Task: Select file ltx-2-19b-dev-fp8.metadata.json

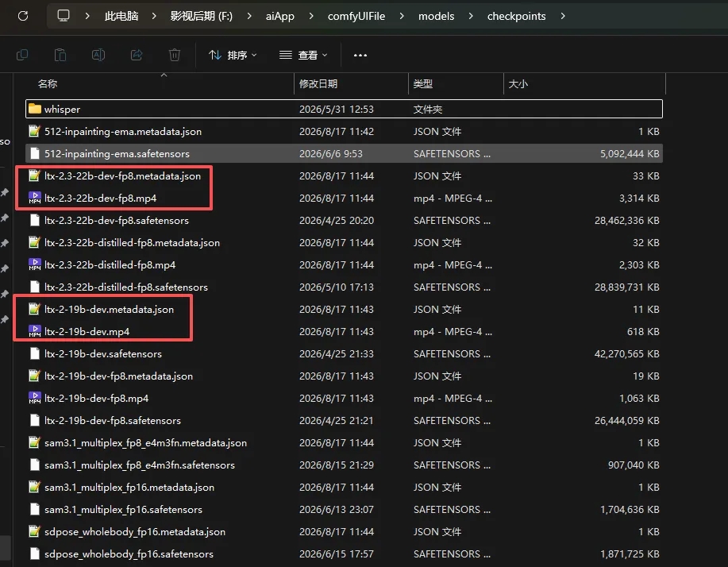Action: point(344,376)
